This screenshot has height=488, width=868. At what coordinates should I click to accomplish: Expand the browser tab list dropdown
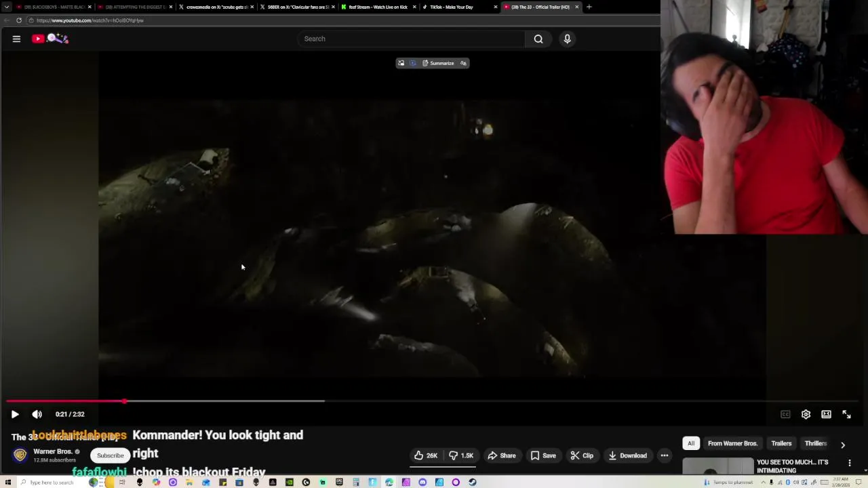click(x=7, y=7)
